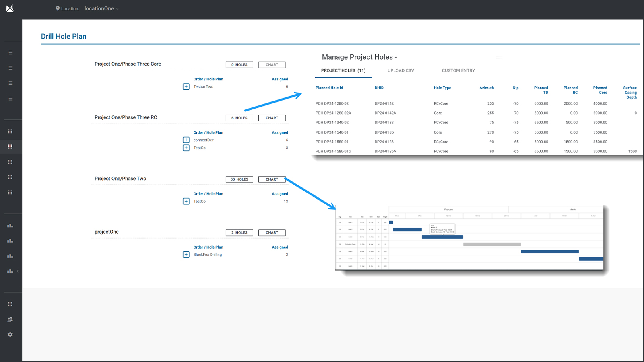Click the topmost list icon in sidebar
The width and height of the screenshot is (644, 362).
[x=10, y=53]
